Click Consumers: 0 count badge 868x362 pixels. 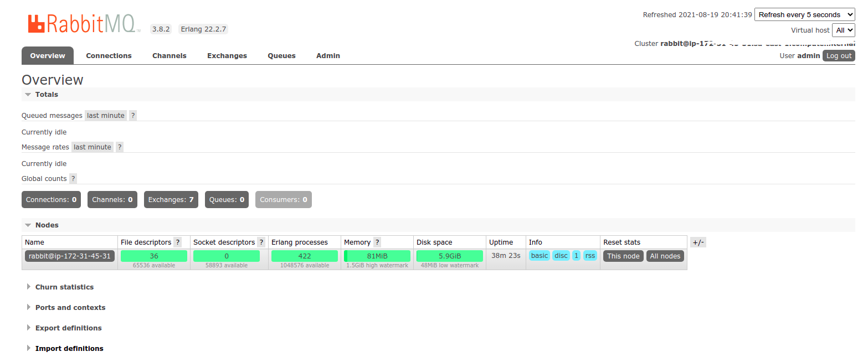284,200
